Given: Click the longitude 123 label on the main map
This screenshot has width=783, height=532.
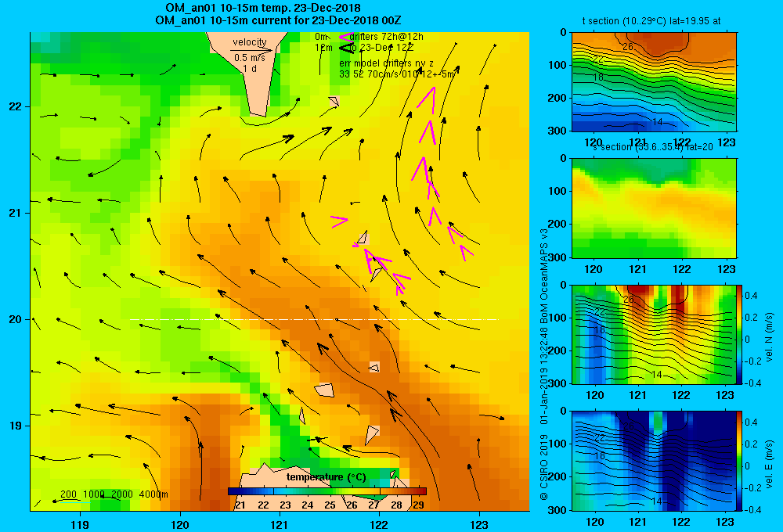Looking at the screenshot, I should point(479,524).
